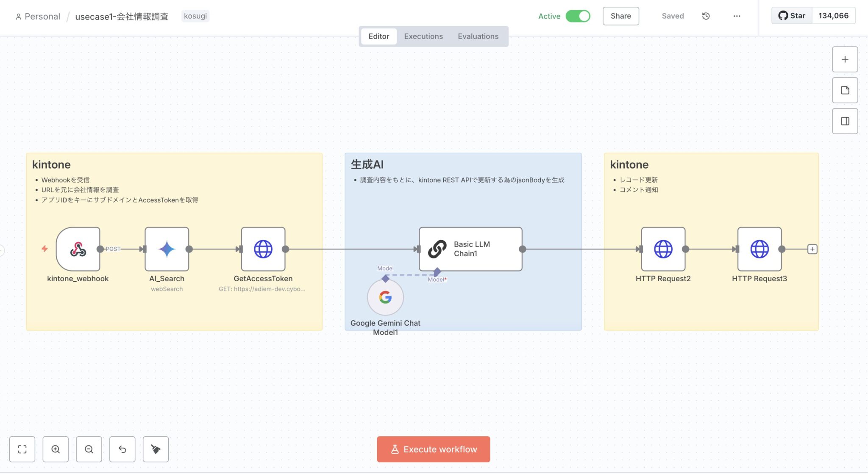This screenshot has height=474, width=868.
Task: Select the HTTP Request3 node
Action: tap(759, 249)
